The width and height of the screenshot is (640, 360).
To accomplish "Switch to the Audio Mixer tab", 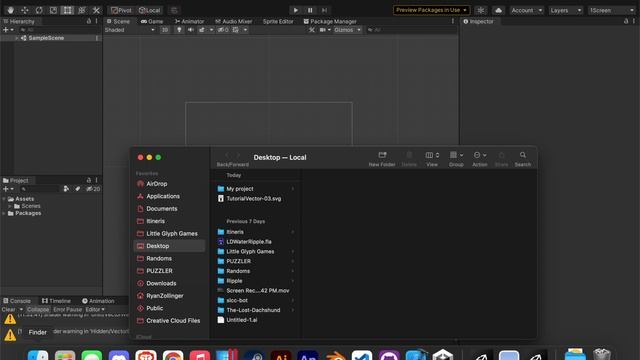I will click(233, 21).
